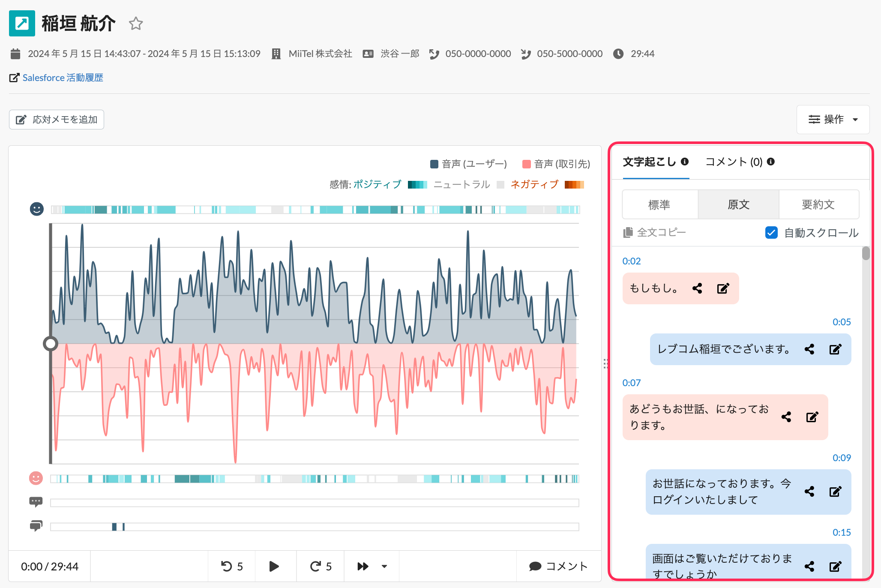Click the phone icon beside 050-0000-0000
Viewport: 881px width, 588px height.
pos(434,54)
